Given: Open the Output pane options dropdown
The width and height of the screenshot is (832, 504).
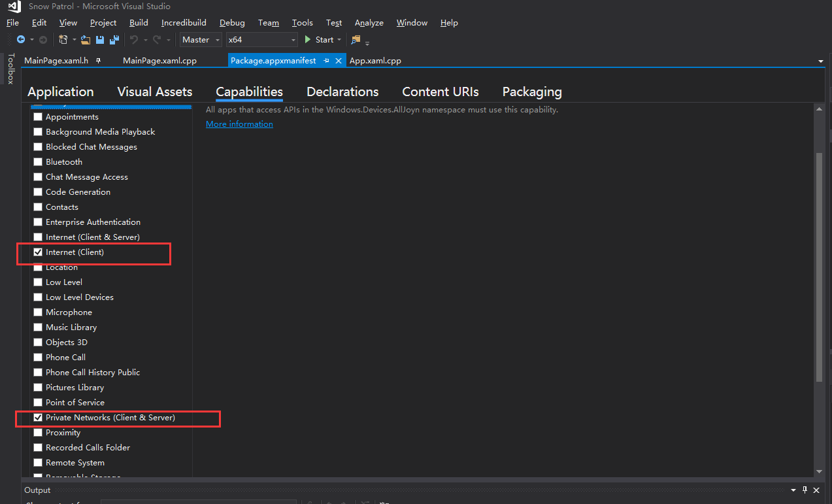Looking at the screenshot, I should click(x=793, y=490).
